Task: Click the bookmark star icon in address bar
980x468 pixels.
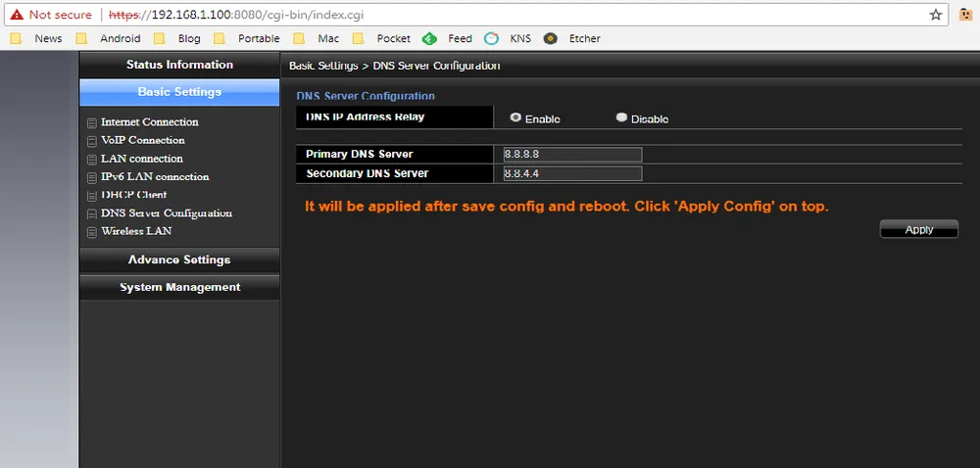Action: tap(936, 15)
